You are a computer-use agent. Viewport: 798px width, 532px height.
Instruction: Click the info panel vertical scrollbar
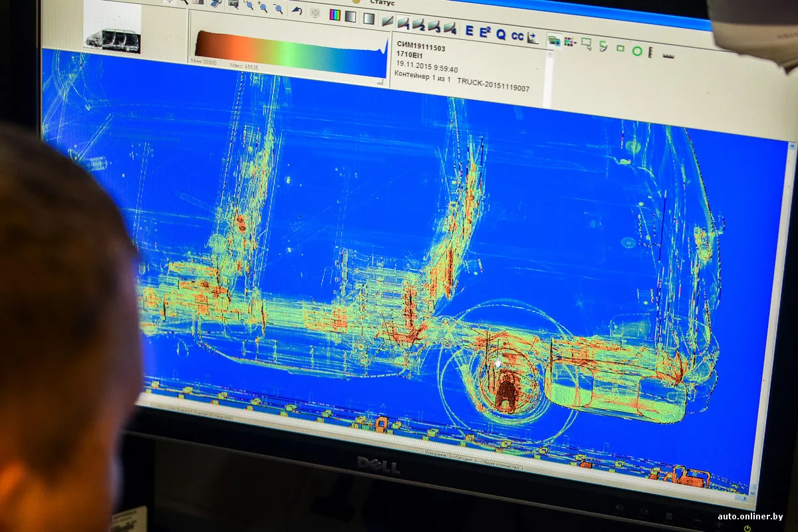(549, 78)
